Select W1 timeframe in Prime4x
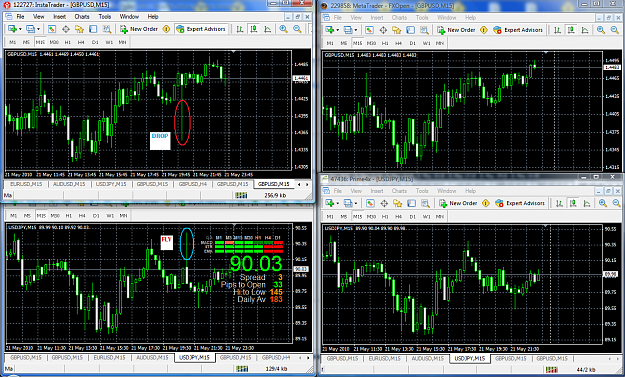The height and width of the screenshot is (377, 625). (426, 216)
